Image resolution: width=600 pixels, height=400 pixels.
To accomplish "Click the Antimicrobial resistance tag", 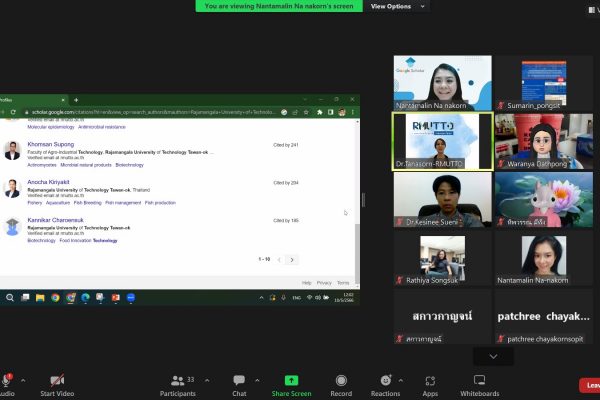I will pos(102,127).
